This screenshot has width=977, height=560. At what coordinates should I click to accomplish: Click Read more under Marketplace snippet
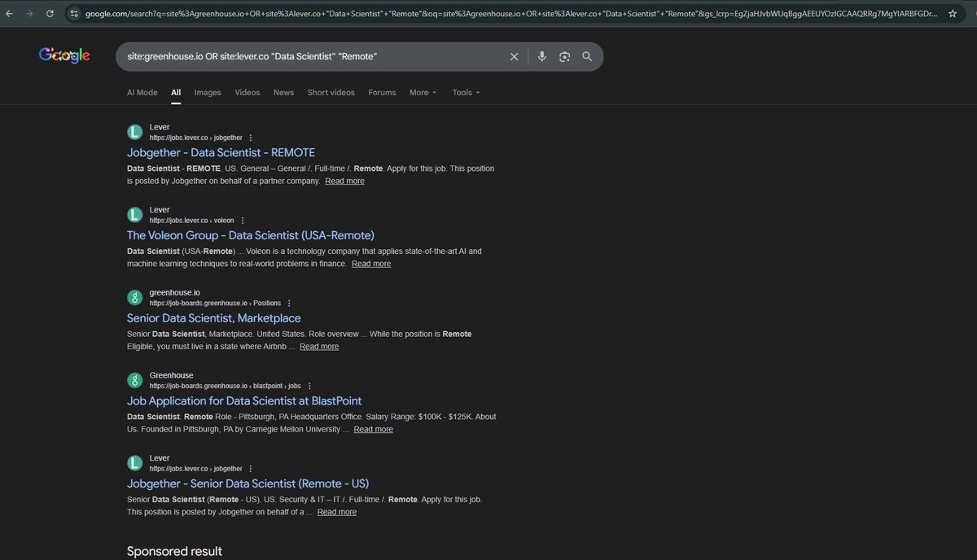tap(319, 347)
